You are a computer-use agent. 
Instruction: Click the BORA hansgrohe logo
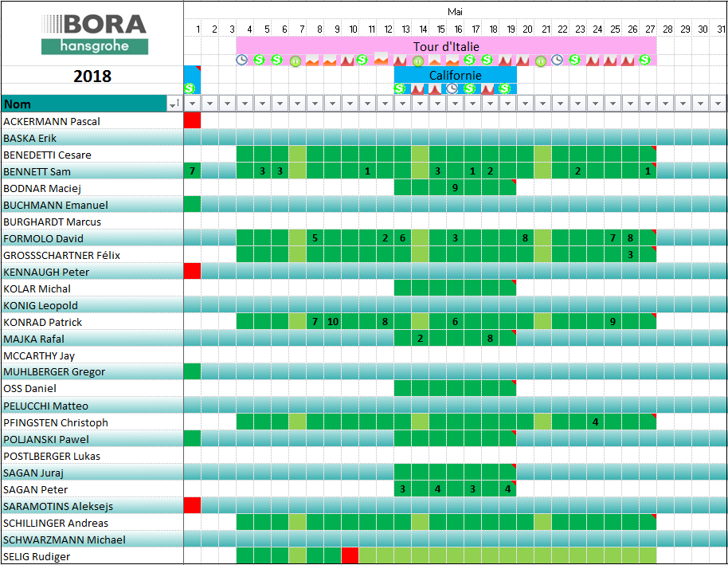click(x=94, y=34)
